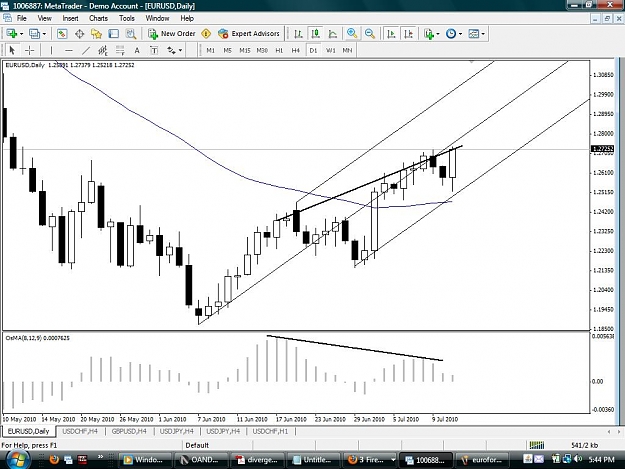Select the Crosshair tool
This screenshot has width=625, height=469.
29,50
